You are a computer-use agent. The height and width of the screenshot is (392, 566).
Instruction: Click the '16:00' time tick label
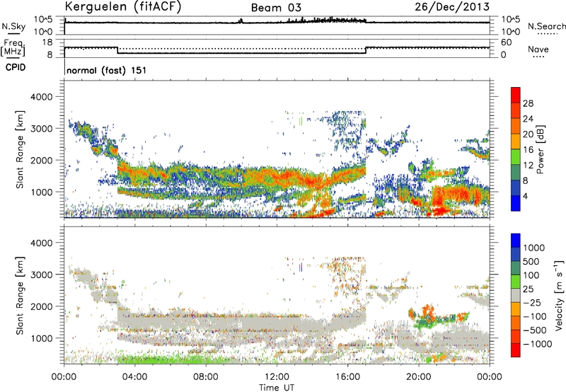coord(347,377)
